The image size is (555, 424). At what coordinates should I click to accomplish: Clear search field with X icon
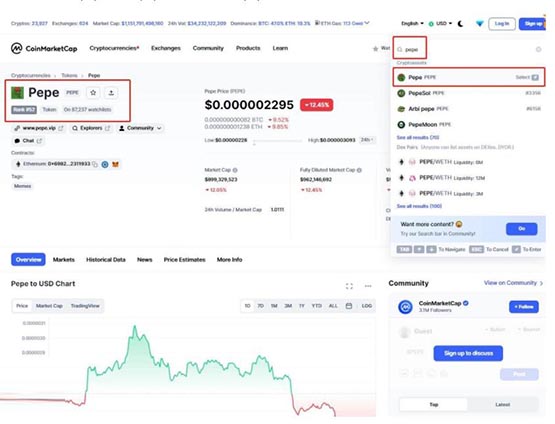(x=538, y=50)
